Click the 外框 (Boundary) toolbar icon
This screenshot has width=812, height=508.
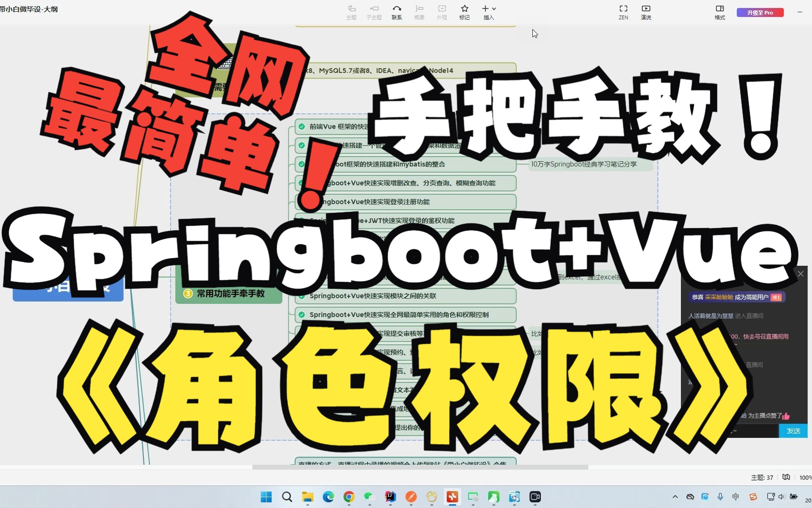click(442, 13)
